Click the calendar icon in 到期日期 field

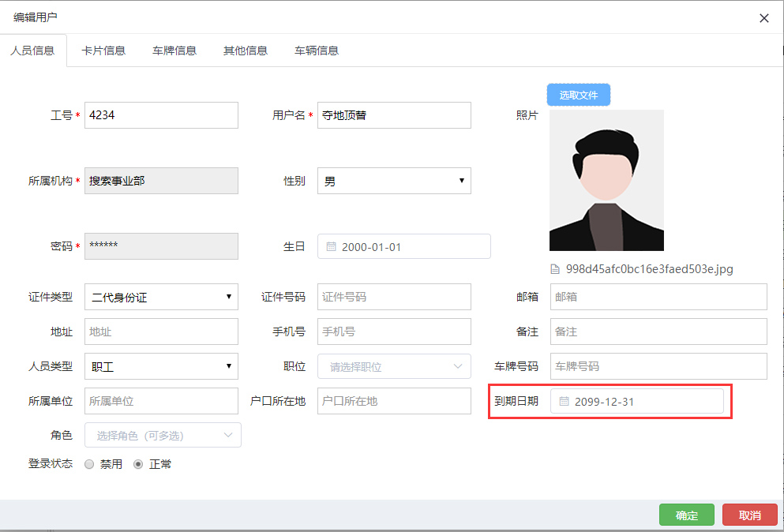pos(564,402)
